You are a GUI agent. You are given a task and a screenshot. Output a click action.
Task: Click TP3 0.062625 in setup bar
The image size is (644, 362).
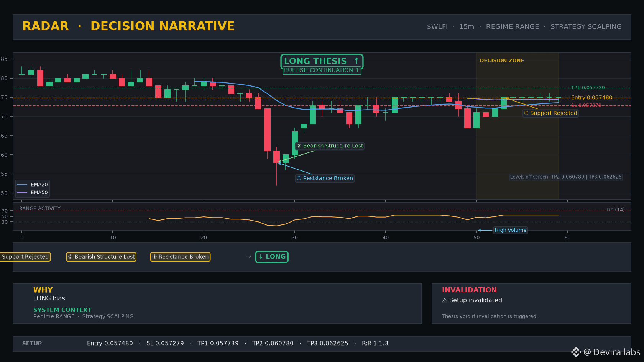click(328, 344)
